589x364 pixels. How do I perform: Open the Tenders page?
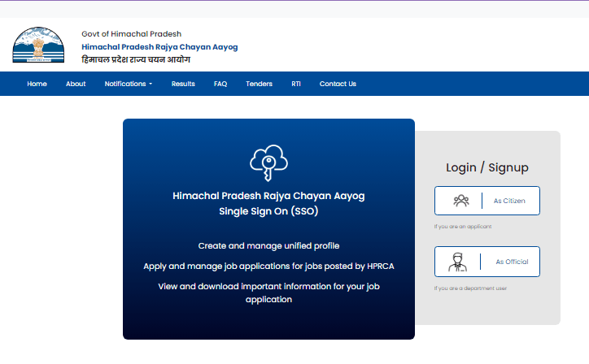pos(259,84)
